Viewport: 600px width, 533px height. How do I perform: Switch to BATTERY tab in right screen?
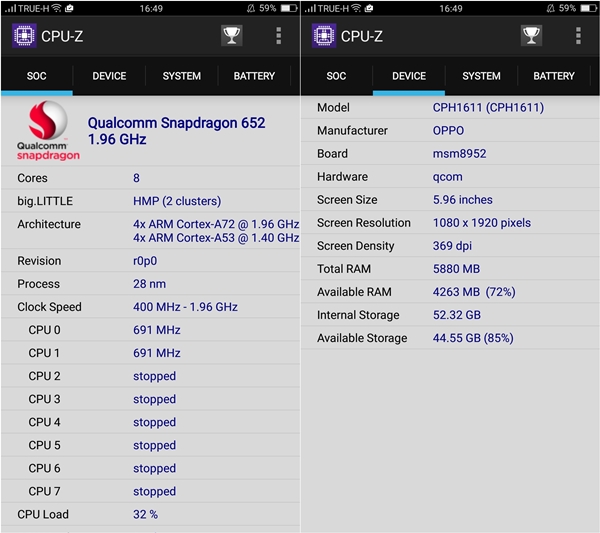pyautogui.click(x=554, y=76)
